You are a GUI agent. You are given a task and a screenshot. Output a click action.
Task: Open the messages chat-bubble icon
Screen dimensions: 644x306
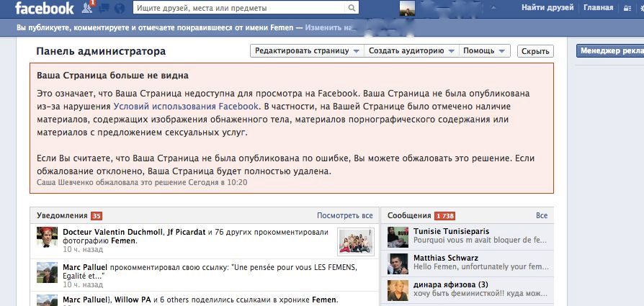[104, 8]
